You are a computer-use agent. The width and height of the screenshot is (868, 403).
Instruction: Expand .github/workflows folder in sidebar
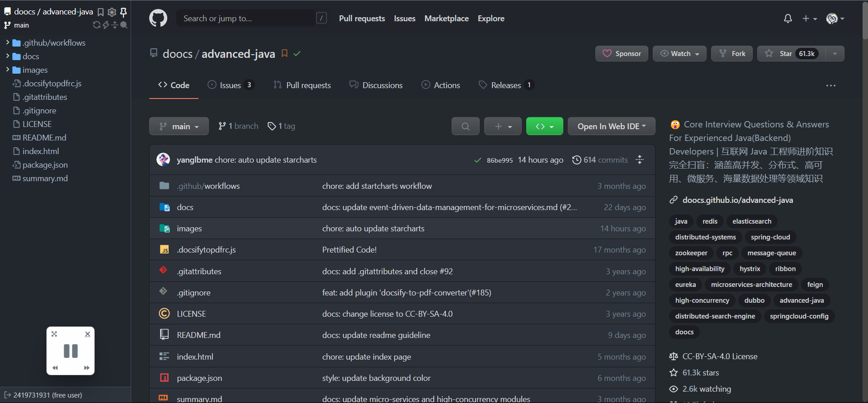point(7,42)
